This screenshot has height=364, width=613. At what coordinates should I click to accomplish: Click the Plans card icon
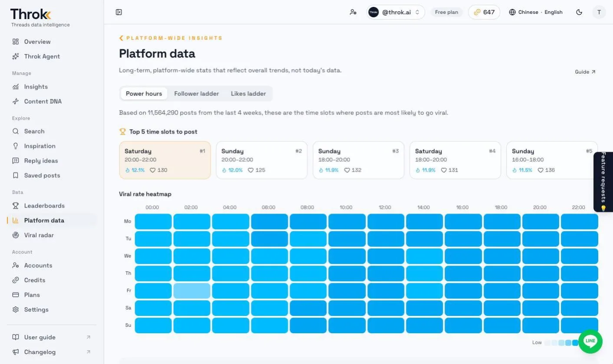[x=16, y=295]
